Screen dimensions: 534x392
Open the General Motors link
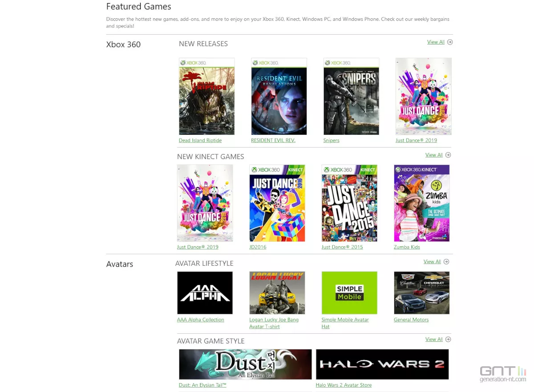[x=411, y=320]
